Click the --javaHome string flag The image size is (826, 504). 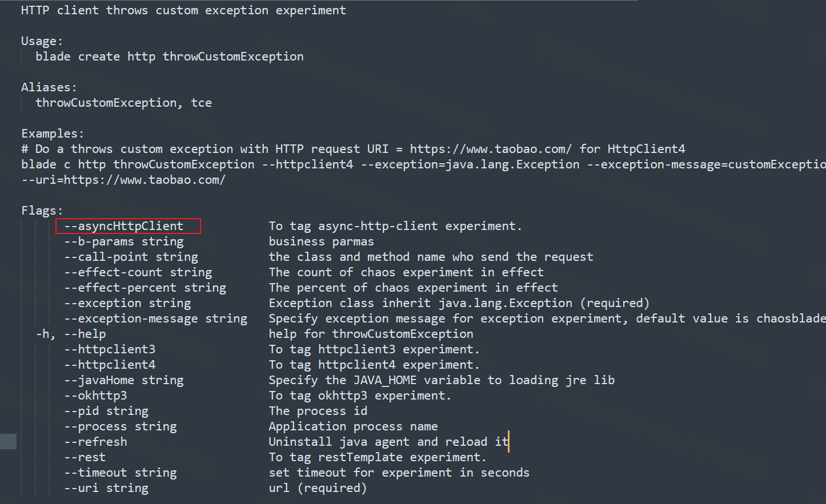[x=124, y=380]
